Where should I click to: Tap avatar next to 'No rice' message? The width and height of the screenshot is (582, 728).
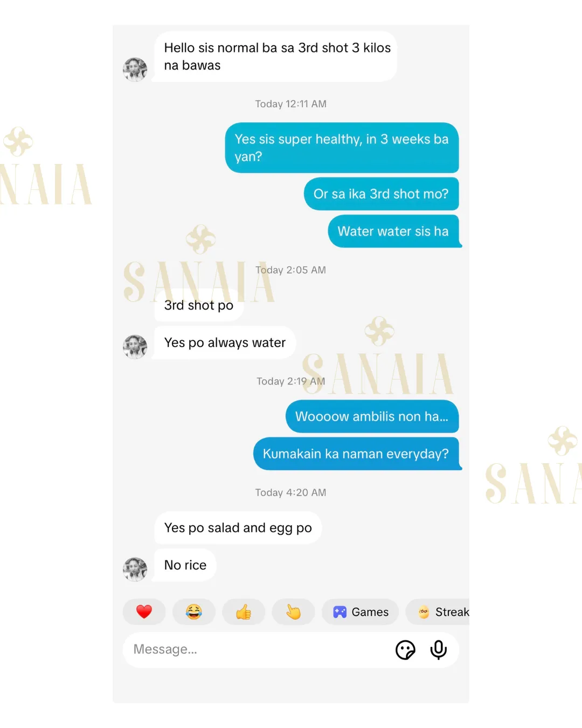pos(135,569)
